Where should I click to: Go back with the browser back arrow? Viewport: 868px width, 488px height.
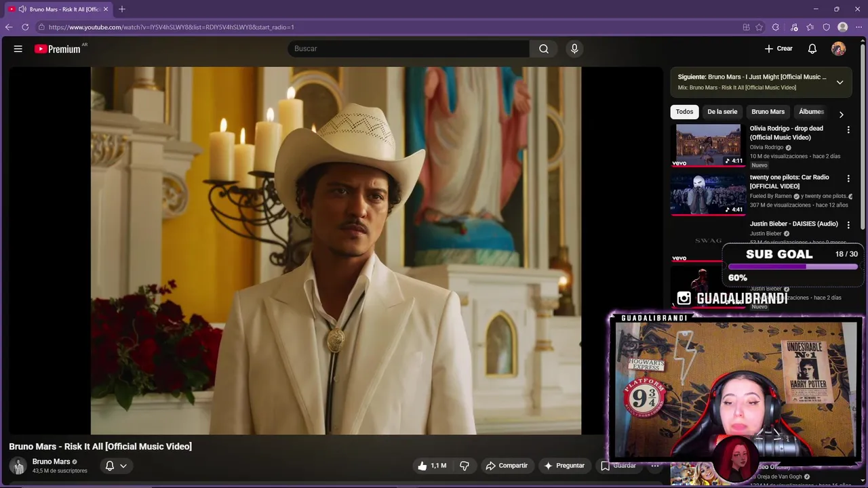pos(9,27)
